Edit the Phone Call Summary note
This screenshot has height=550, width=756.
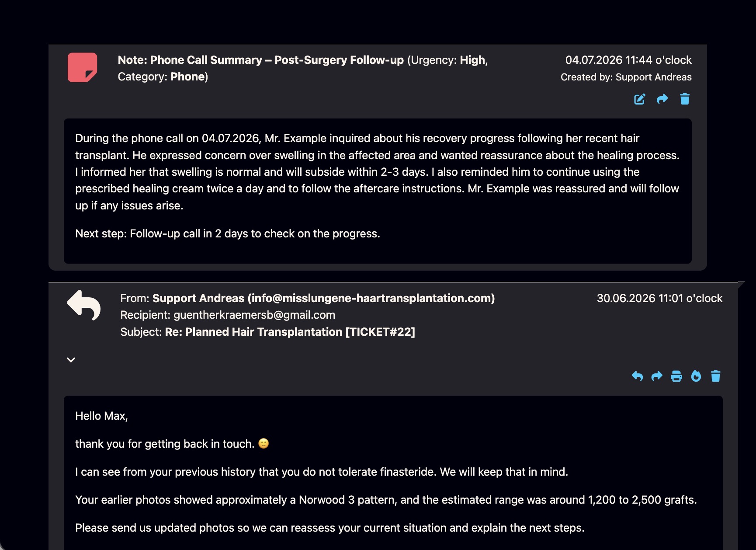[x=639, y=99]
